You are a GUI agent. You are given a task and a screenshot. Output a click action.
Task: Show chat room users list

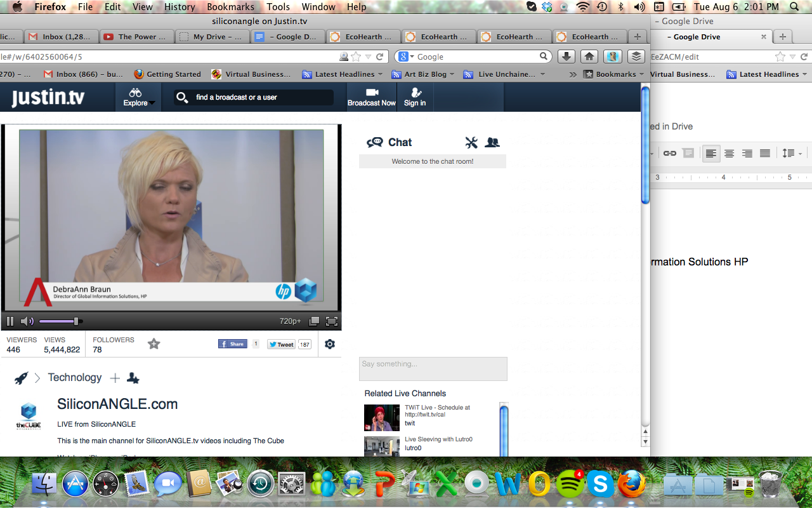pos(492,142)
